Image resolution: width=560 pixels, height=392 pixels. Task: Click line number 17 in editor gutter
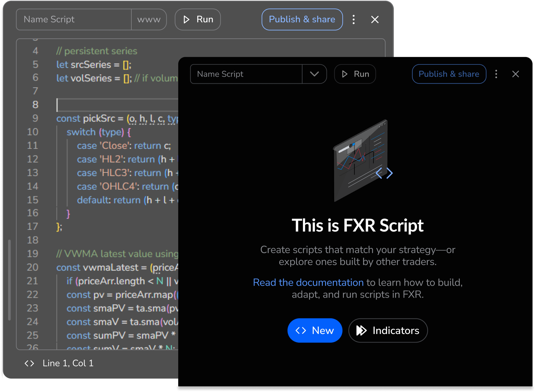[32, 227]
